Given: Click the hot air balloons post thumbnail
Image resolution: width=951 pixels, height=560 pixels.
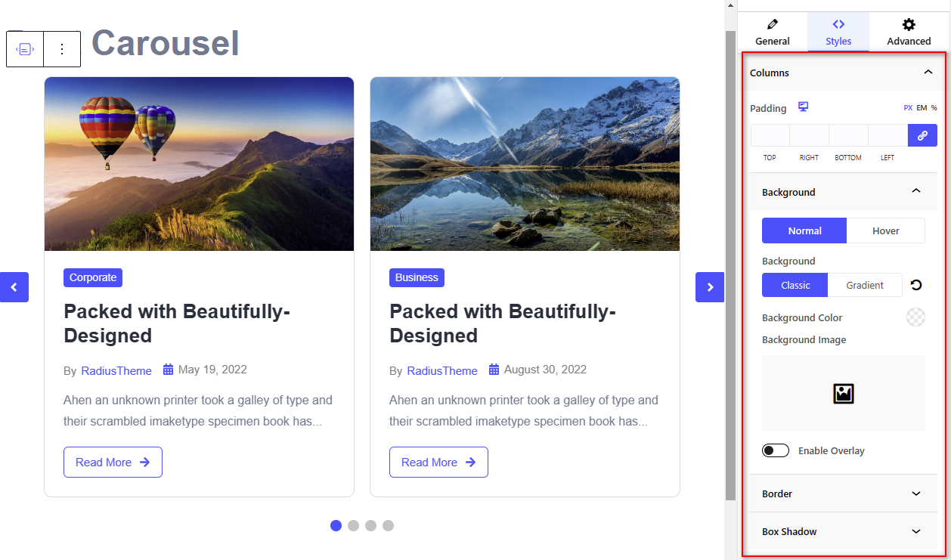Looking at the screenshot, I should click(199, 164).
